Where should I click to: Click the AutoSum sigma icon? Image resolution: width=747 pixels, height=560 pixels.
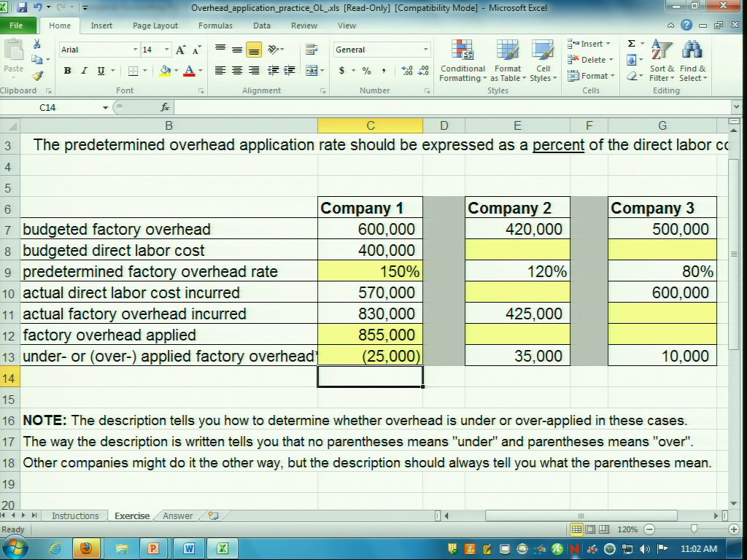pyautogui.click(x=632, y=44)
